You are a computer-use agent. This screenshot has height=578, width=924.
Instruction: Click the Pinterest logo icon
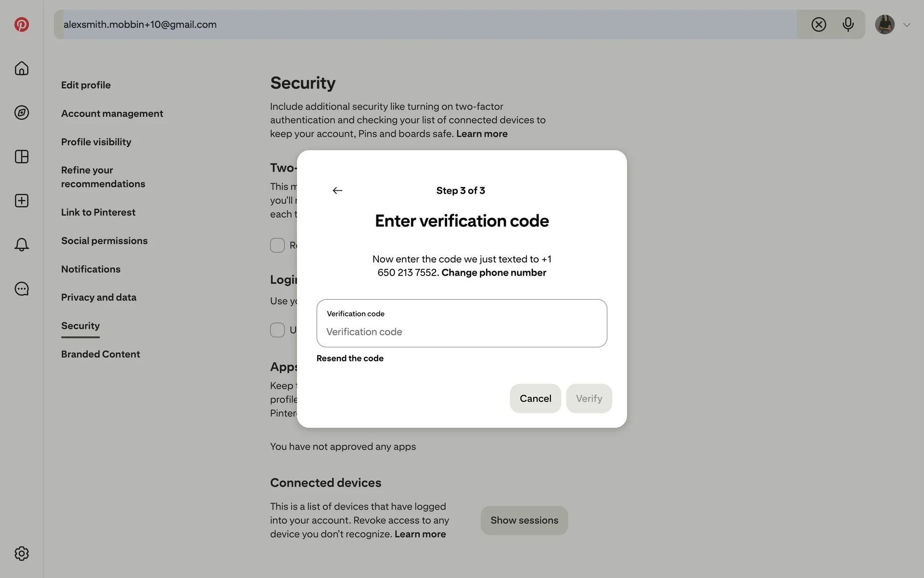click(22, 25)
